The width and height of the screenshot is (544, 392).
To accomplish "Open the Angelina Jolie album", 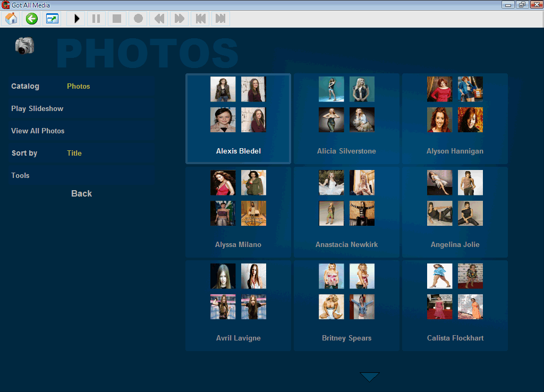I will [x=455, y=212].
